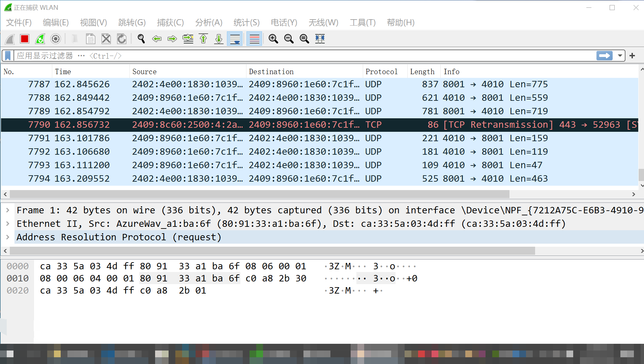Click the packet list horizontal scrollbar

coord(260,194)
